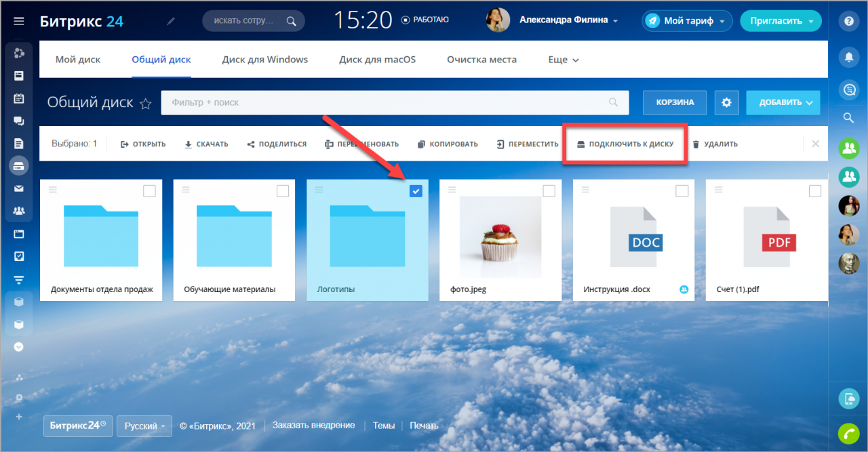868x452 pixels.
Task: Click the Фильтр + поиск input field
Action: click(394, 102)
